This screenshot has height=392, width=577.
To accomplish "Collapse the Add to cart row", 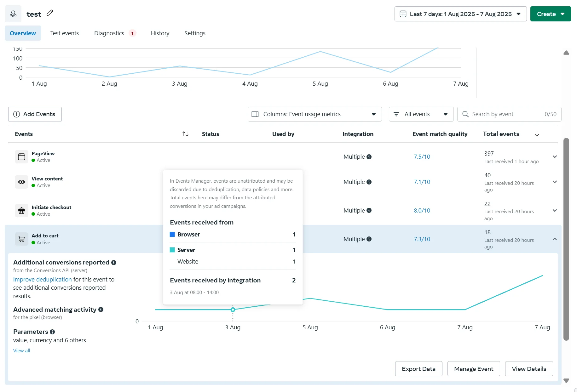I will point(555,239).
